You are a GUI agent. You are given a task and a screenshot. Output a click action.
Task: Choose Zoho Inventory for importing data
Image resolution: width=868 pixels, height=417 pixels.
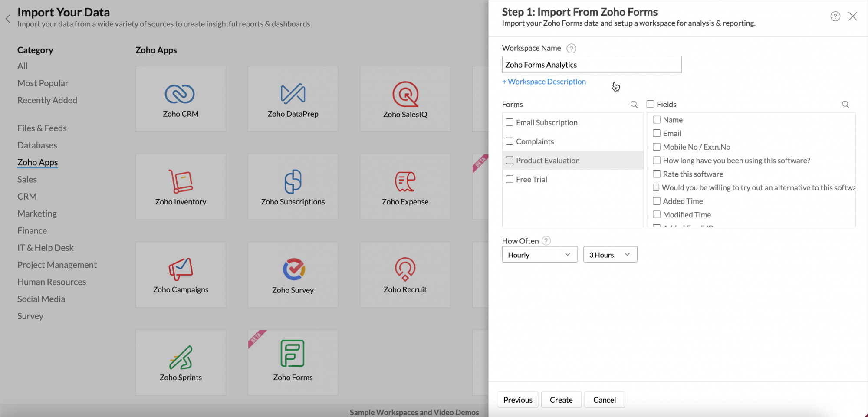[181, 187]
